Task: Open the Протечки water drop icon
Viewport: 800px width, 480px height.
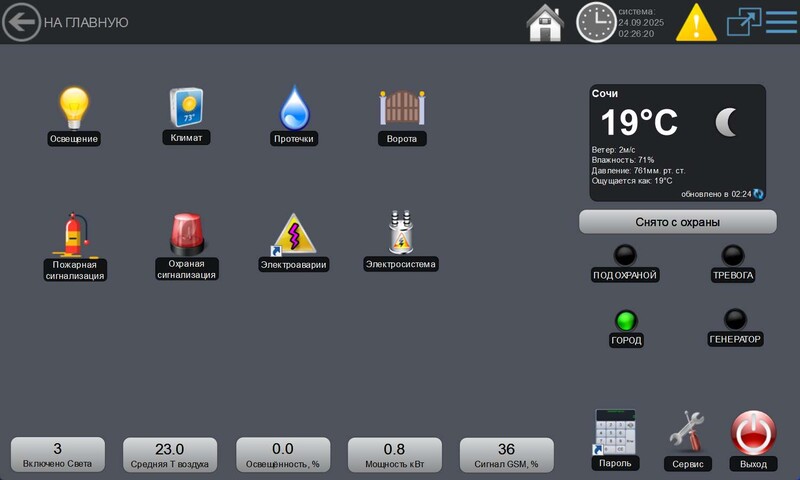Action: (x=295, y=107)
